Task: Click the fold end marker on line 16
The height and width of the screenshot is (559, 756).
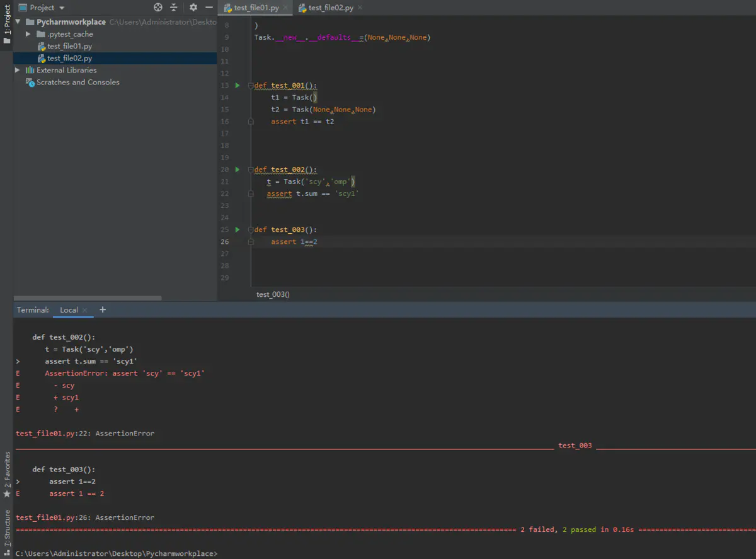Action: click(x=251, y=122)
